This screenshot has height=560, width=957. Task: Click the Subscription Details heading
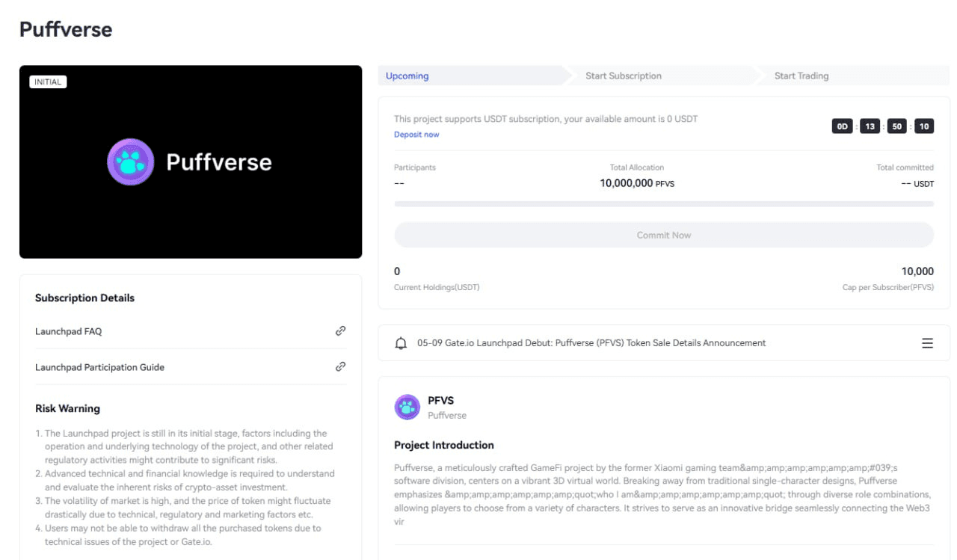tap(84, 298)
